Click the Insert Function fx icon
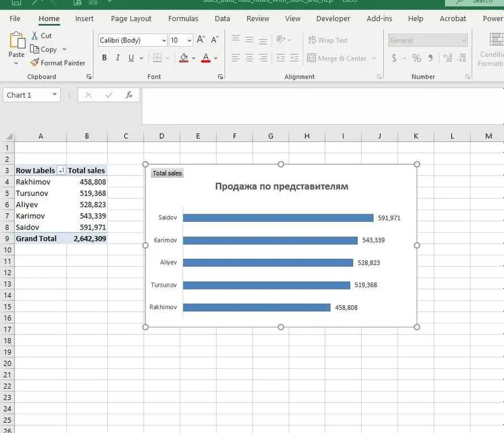The width and height of the screenshot is (504, 433). [129, 95]
